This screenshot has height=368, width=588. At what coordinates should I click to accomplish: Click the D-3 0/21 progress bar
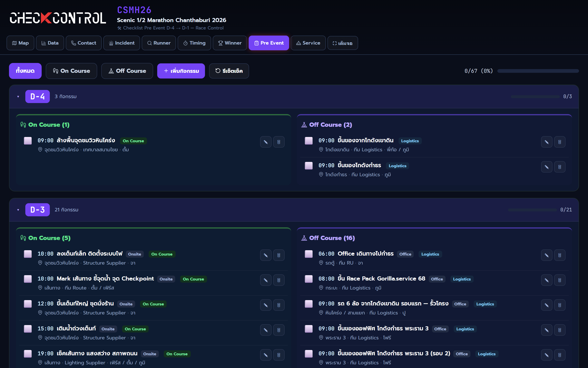[532, 210]
